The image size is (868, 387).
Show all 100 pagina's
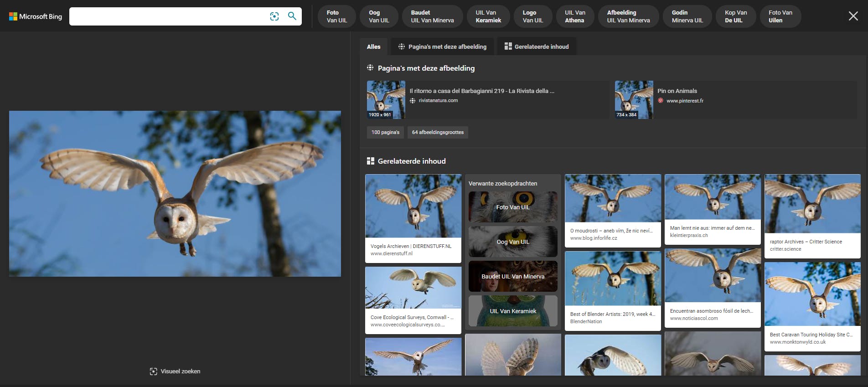coord(385,132)
